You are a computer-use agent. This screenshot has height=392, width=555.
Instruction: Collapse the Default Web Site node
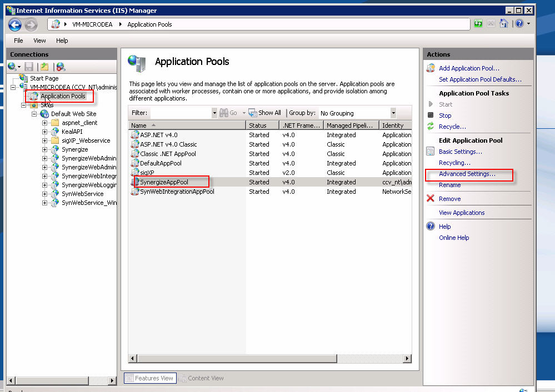coord(34,114)
